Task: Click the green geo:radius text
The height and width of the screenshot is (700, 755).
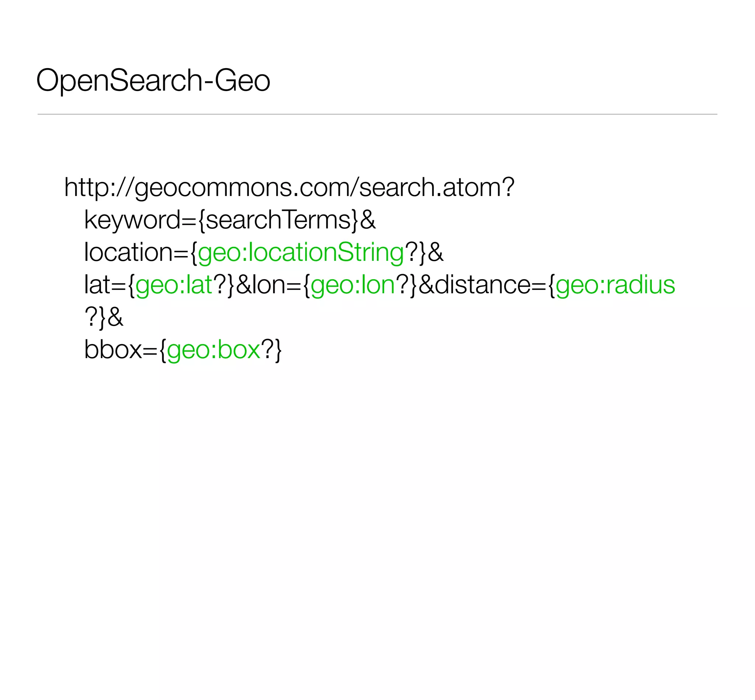Action: tap(615, 286)
